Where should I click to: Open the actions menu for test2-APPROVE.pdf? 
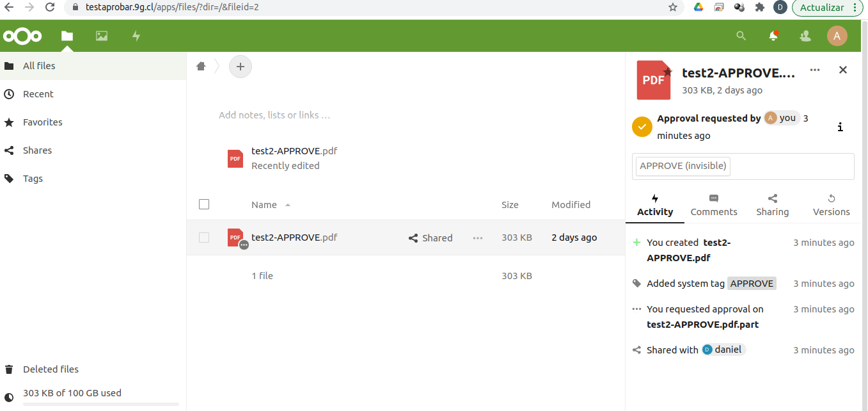(477, 238)
